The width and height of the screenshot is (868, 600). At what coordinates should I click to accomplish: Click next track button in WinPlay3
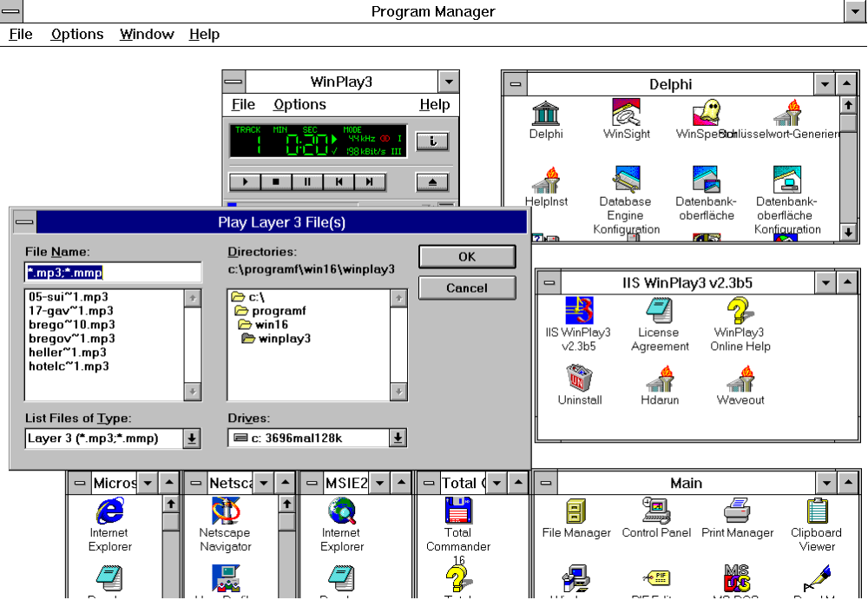point(369,181)
